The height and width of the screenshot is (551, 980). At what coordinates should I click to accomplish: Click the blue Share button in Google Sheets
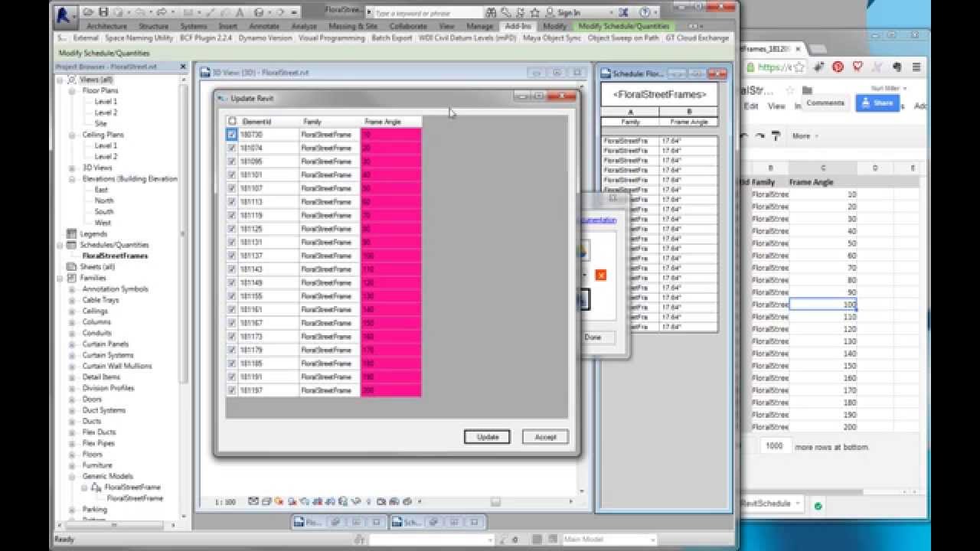877,103
